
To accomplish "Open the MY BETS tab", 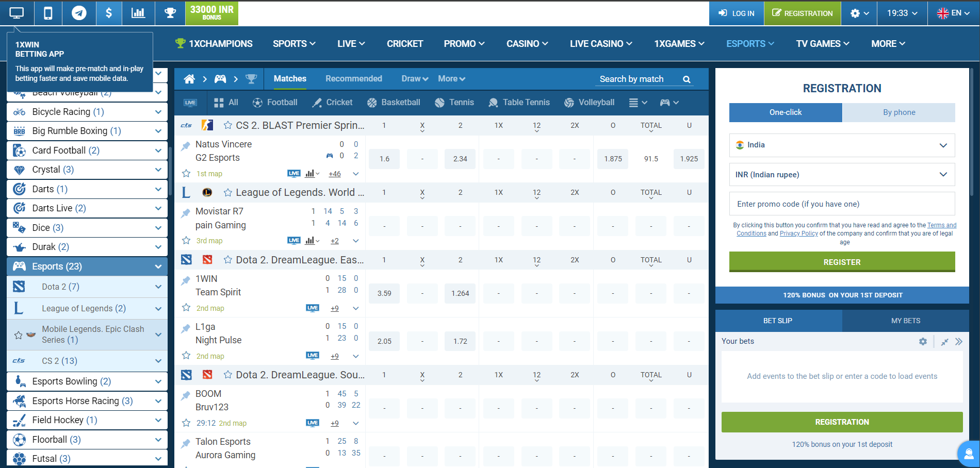I will tap(906, 321).
